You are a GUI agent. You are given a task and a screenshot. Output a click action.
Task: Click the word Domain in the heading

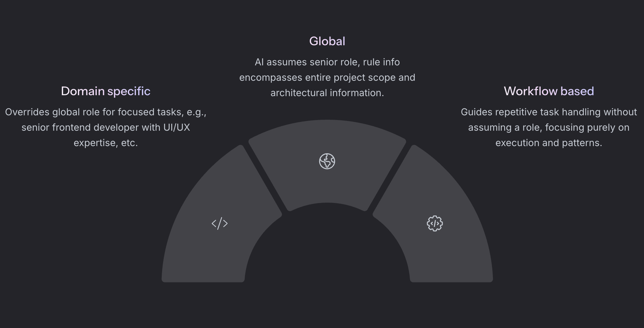(x=83, y=91)
